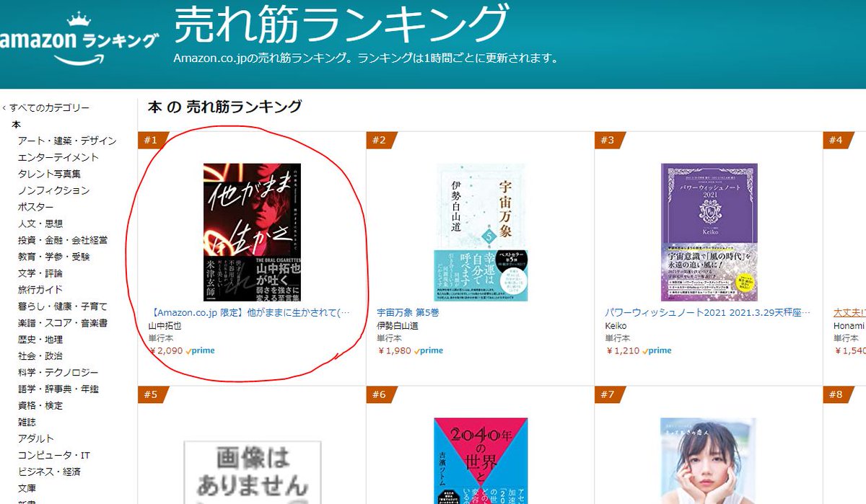The width and height of the screenshot is (866, 504).
Task: Open the 宇宙万象 第5巻 book cover image
Action: 480,232
